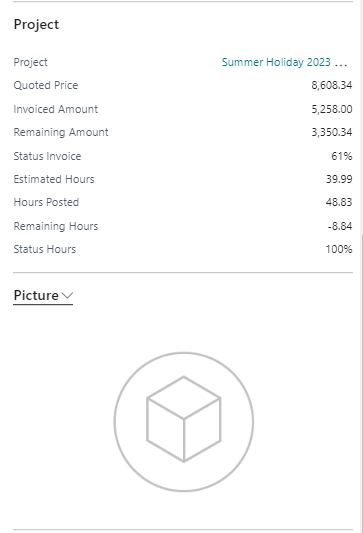Expand the Picture dropdown chevron
Viewport: 363px width, 533px height.
coord(68,295)
